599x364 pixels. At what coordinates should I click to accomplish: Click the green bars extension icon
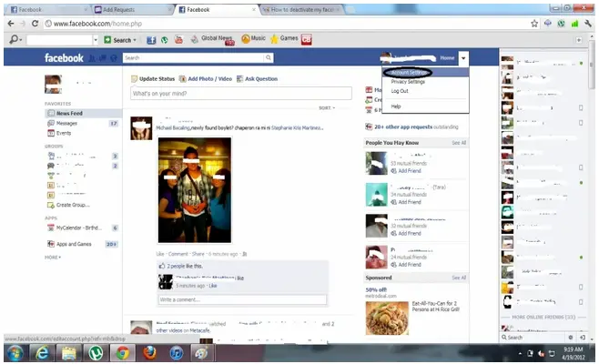(574, 24)
